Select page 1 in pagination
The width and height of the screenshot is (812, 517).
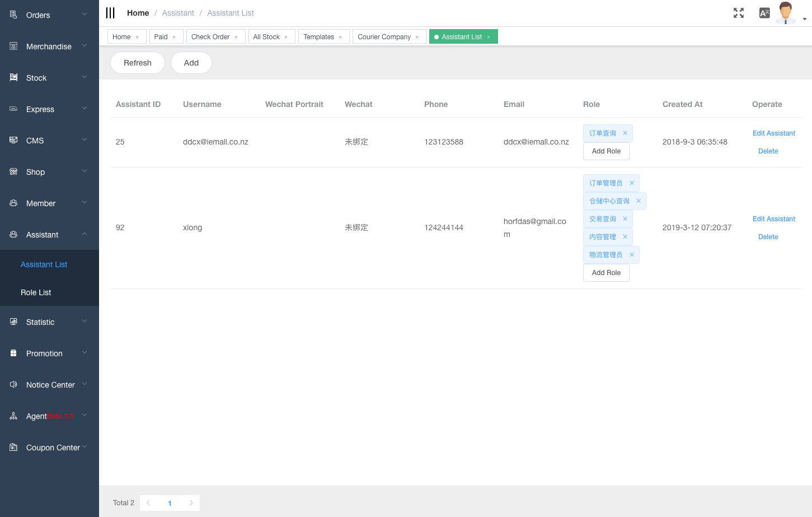(x=170, y=502)
